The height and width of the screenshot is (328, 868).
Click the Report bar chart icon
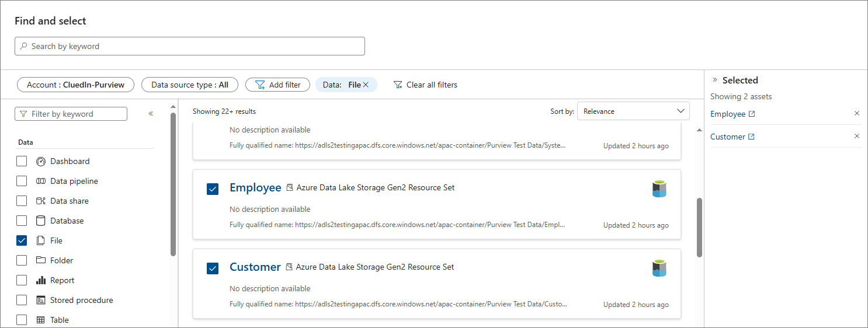point(41,280)
